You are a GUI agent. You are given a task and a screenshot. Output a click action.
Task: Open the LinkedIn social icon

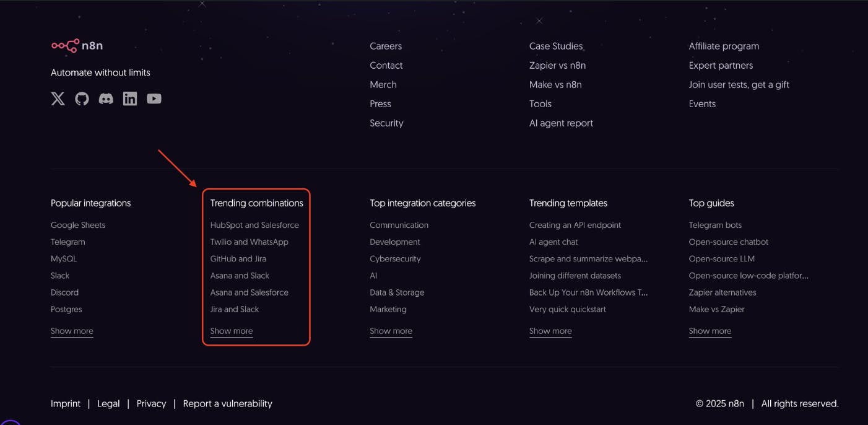130,99
